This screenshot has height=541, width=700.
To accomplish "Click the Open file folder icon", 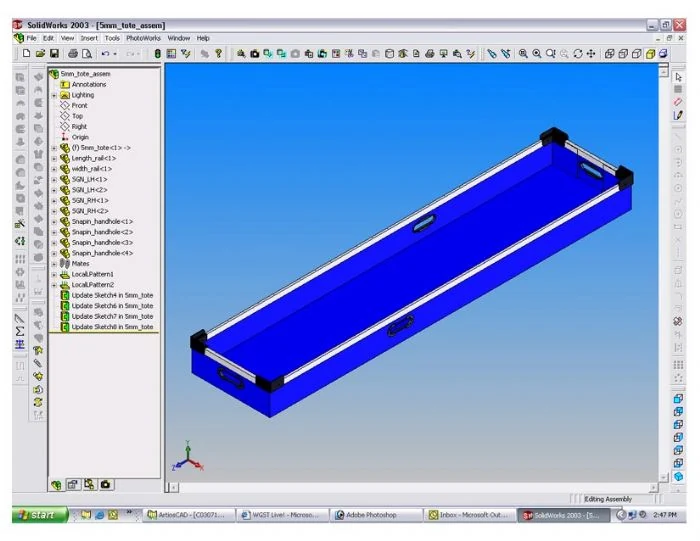I will pyautogui.click(x=40, y=54).
